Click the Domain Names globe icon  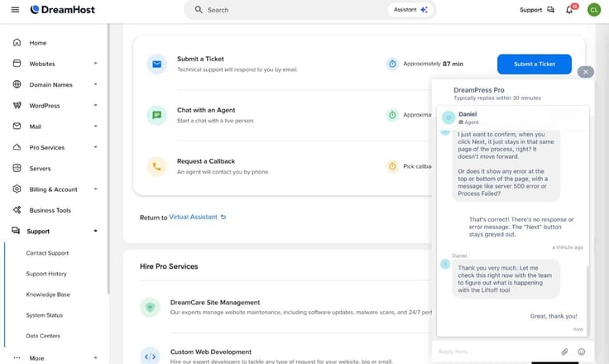pos(17,84)
